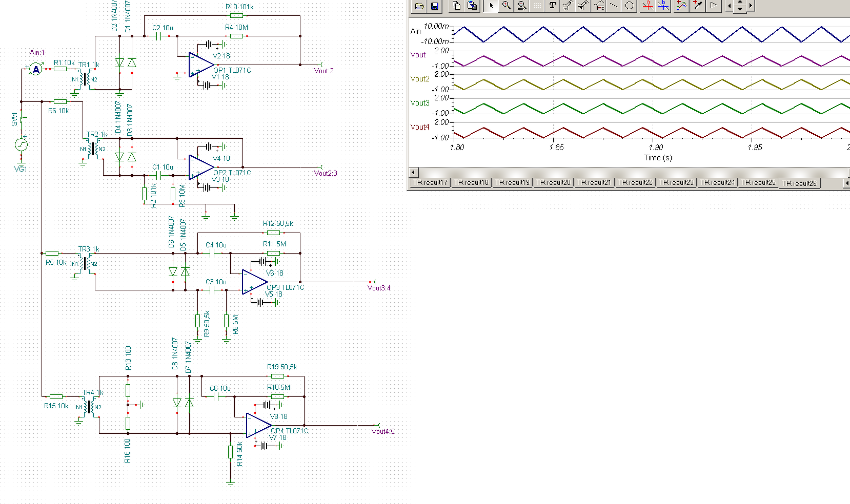Select the pointer arrow tool
This screenshot has width=850, height=504.
tap(491, 6)
